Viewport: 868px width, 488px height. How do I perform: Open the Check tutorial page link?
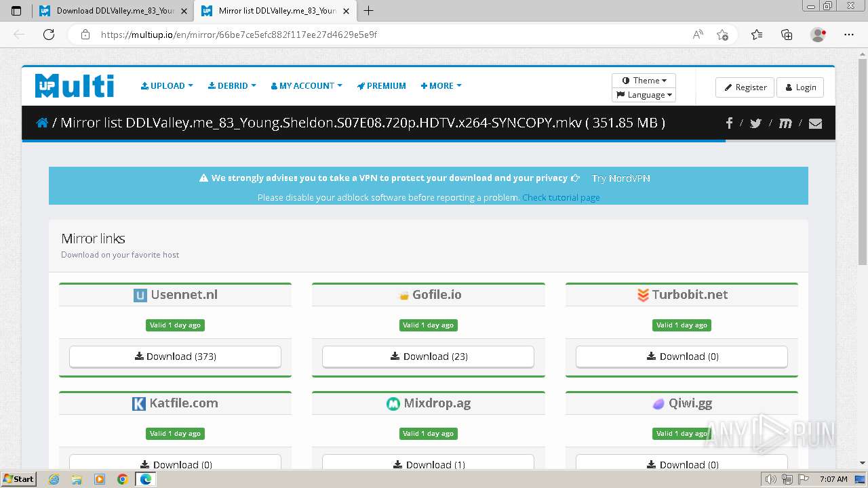coord(561,197)
